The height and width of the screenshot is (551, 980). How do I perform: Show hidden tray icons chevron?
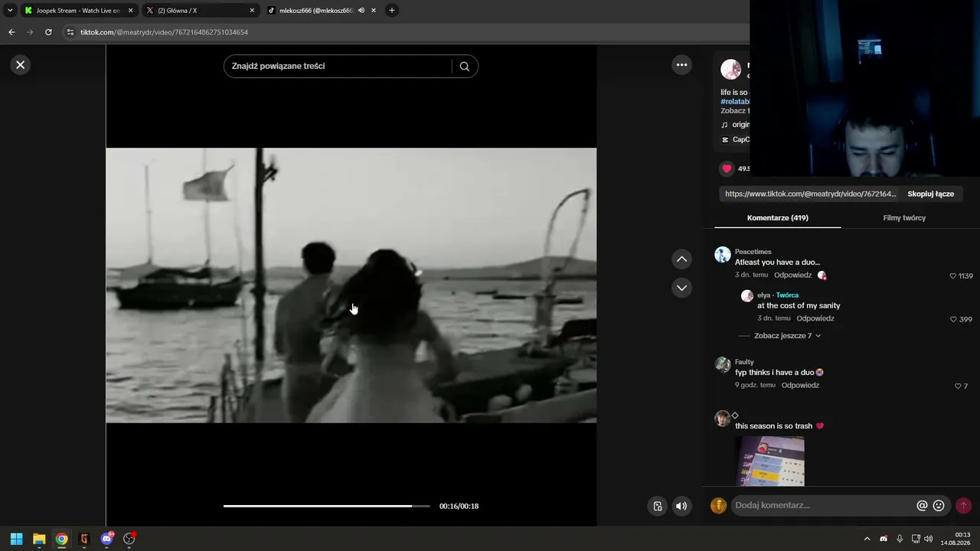point(867,539)
